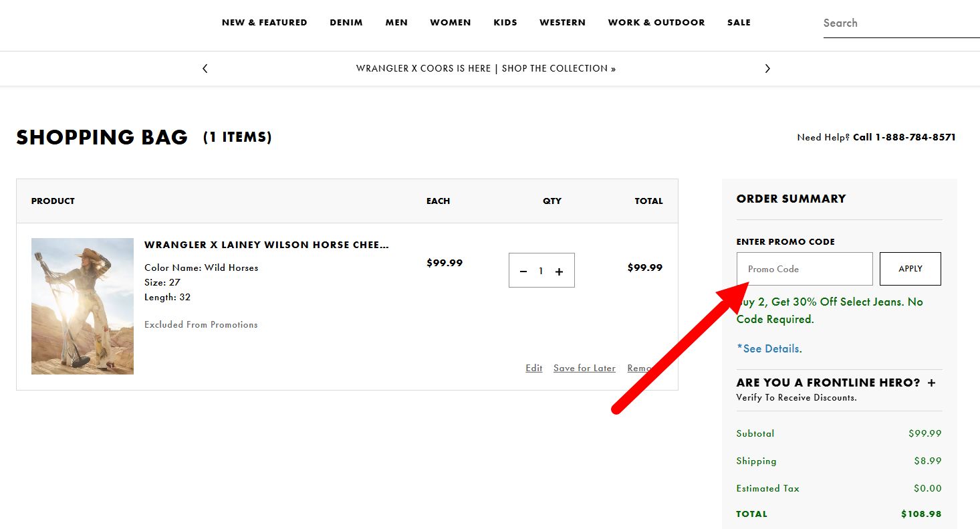Open the Kids menu
980x529 pixels.
click(x=505, y=23)
